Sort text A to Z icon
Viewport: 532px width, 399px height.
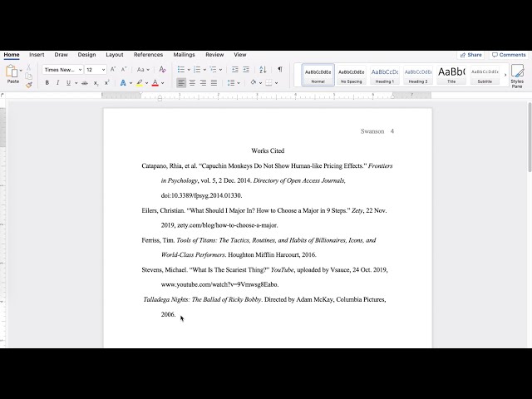(263, 70)
